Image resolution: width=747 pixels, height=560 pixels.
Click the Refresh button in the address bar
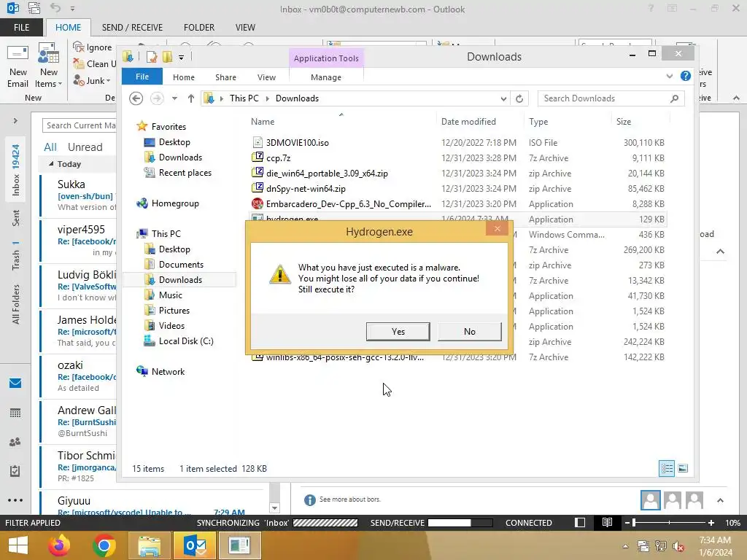(x=519, y=98)
